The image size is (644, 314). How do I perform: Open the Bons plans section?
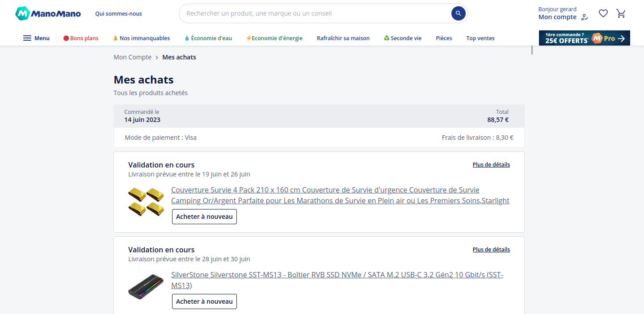click(x=81, y=38)
